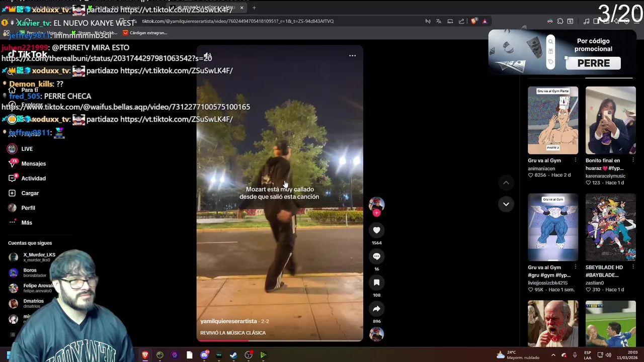The height and width of the screenshot is (362, 644).
Task: Open the Brave browser icon in the taskbar
Action: point(145,355)
